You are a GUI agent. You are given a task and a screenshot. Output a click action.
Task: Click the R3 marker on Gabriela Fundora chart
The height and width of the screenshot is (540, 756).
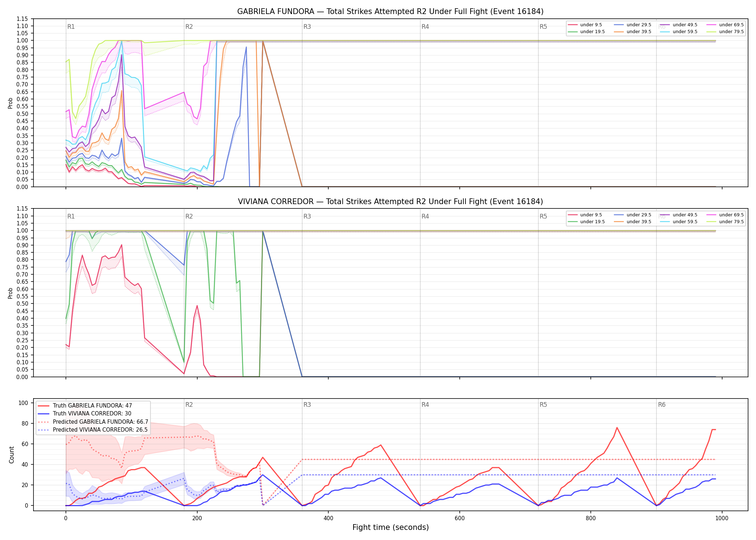click(x=307, y=27)
